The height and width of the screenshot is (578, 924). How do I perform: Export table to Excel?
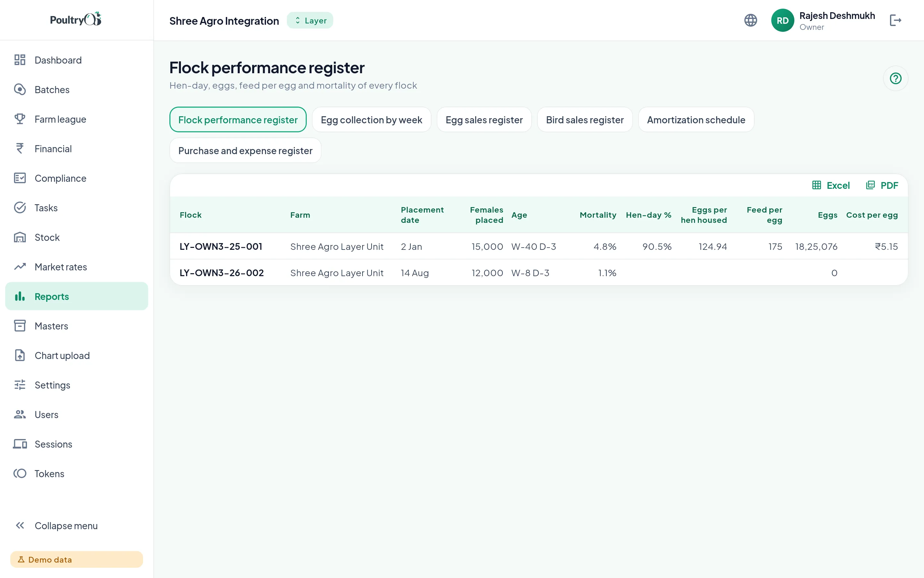[831, 185]
